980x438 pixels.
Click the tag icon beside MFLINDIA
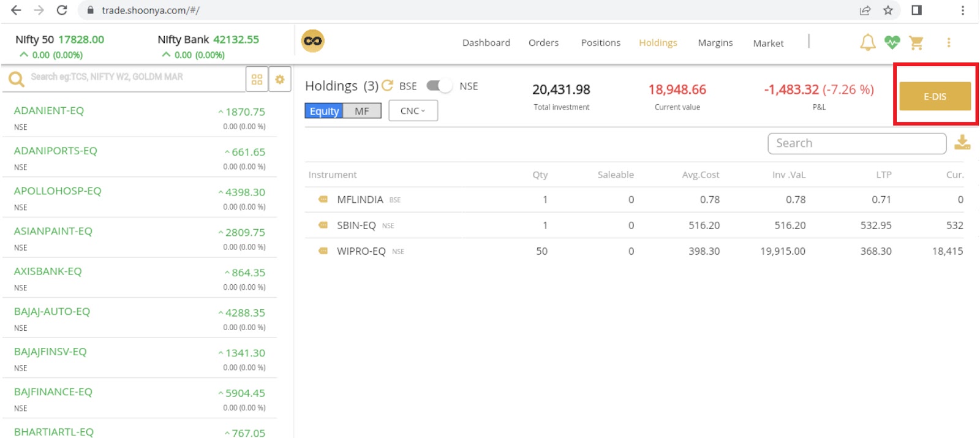pos(323,199)
